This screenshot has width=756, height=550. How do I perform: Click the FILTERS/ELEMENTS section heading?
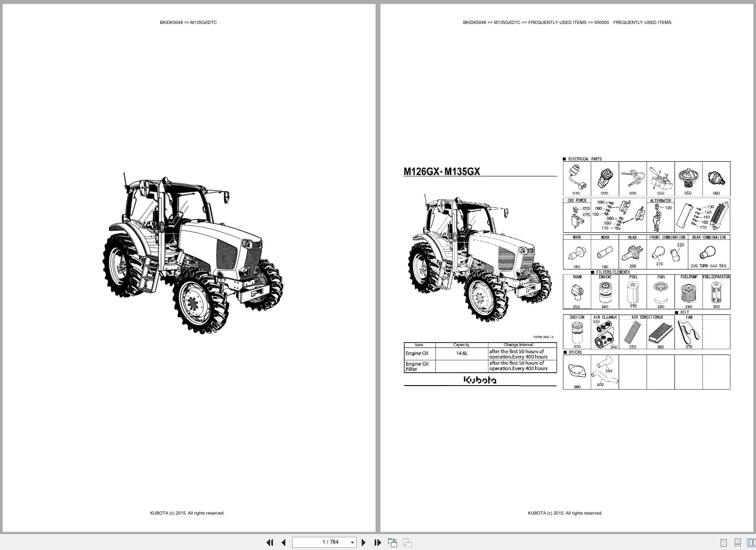click(613, 272)
